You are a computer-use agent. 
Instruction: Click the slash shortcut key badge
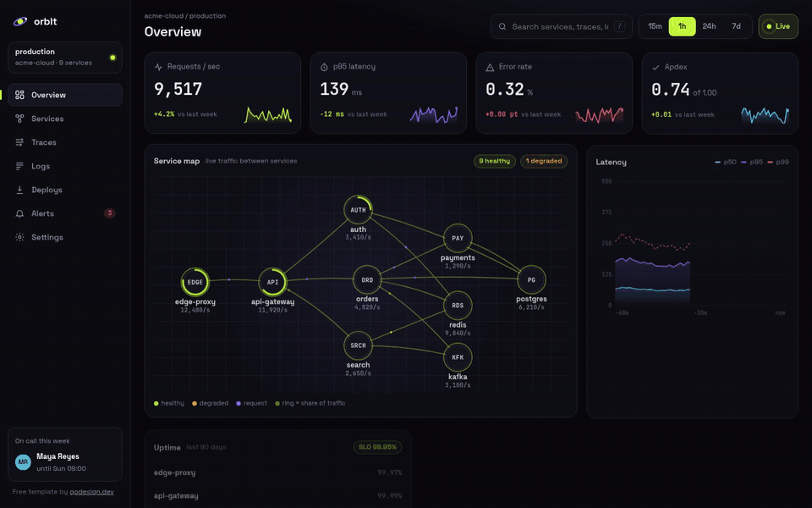(619, 26)
